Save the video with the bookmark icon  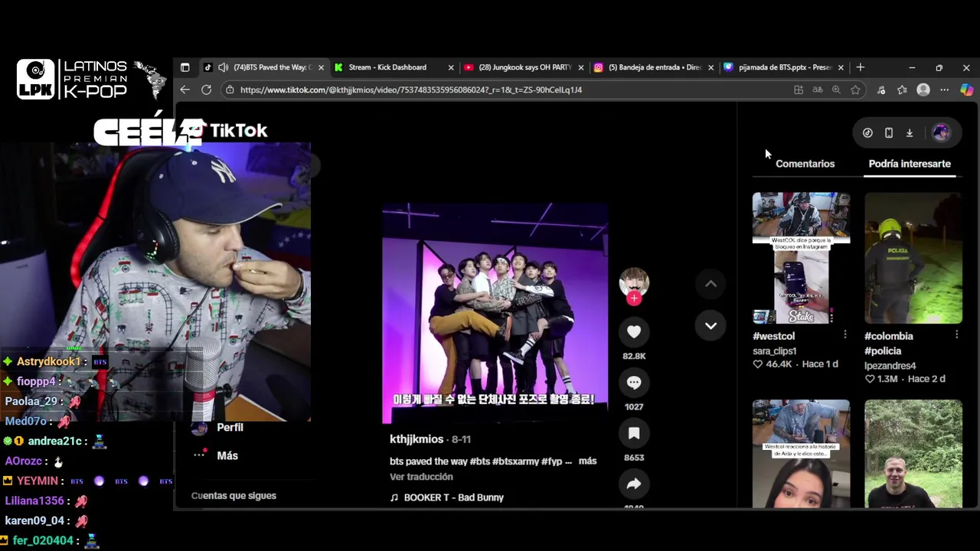[x=634, y=433]
